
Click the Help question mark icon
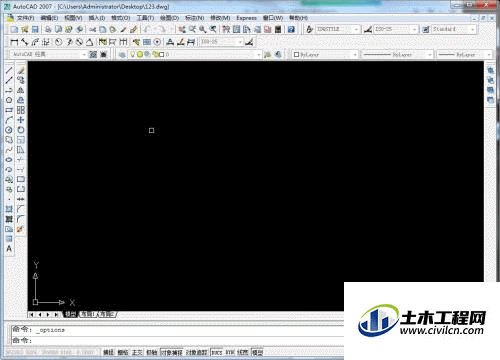pos(291,29)
